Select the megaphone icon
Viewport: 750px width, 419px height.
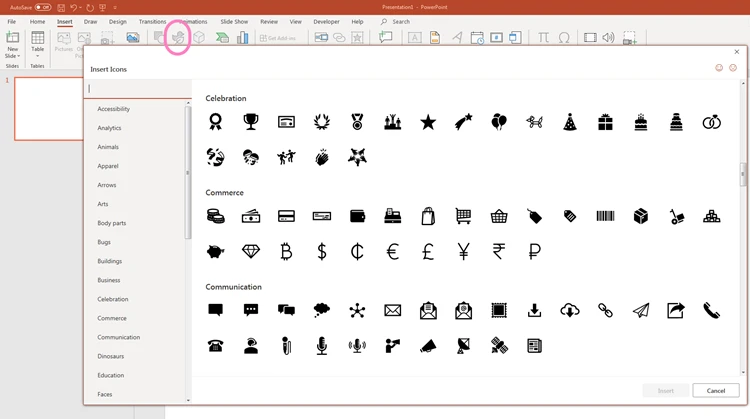428,346
